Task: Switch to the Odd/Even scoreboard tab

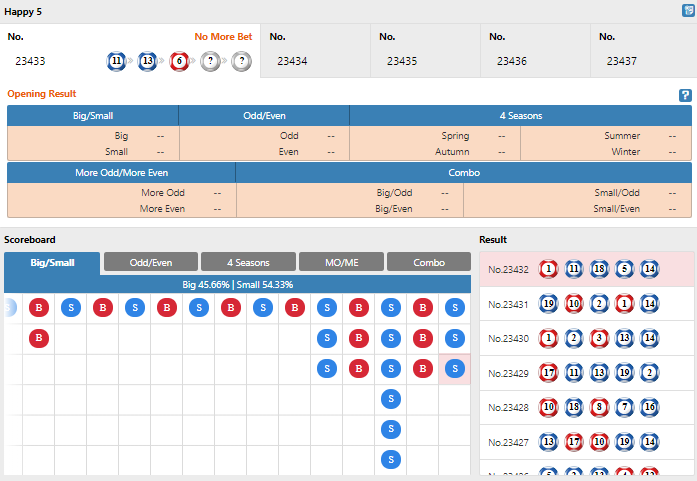Action: point(151,262)
